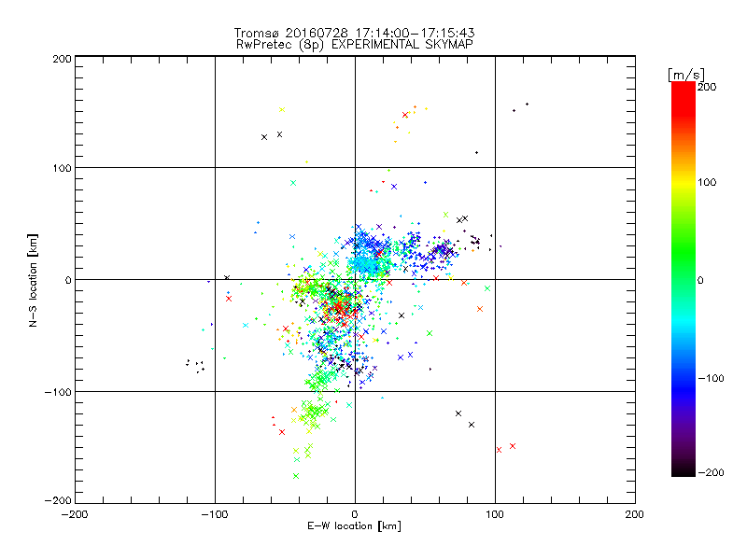Click the 'E-W location [km]' axis label

pyautogui.click(x=354, y=526)
